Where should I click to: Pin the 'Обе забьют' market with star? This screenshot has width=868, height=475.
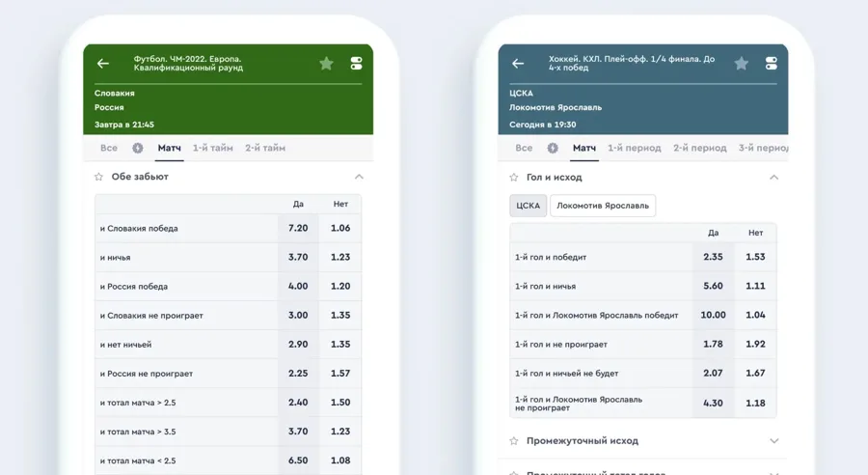coord(99,177)
